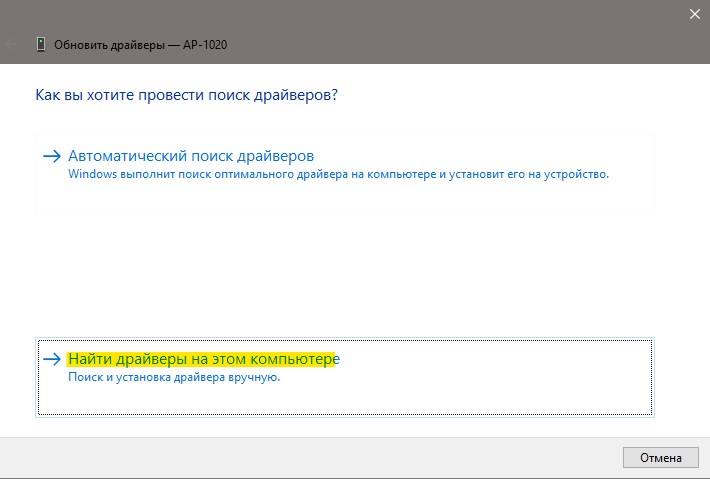Viewport: 710px width, 479px height.
Task: Click the AP-1020 device icon
Action: point(41,44)
